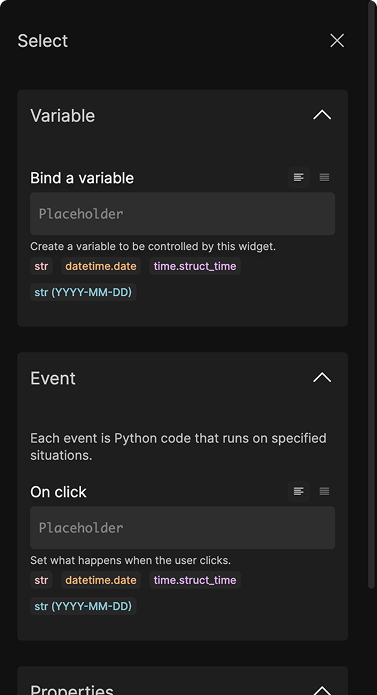Screen dimensions: 377x695
Task: Click str (YYYY-MM-DD) tag in Variable section
Action: (83, 293)
